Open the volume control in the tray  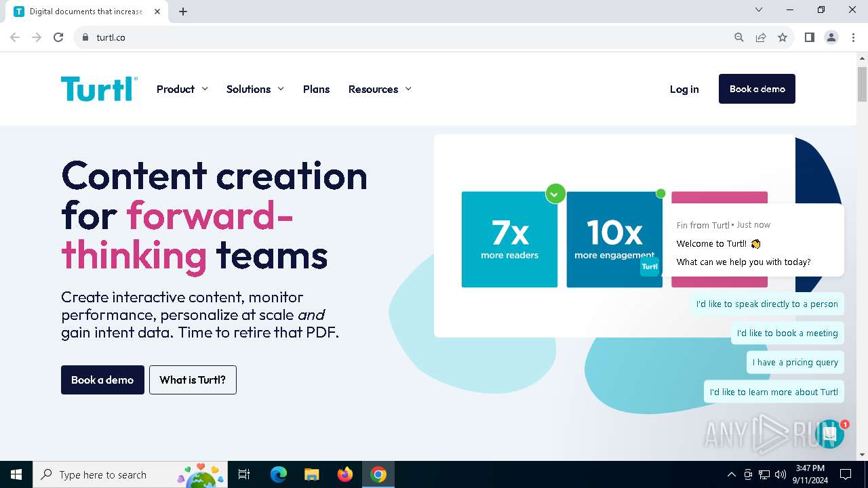[x=781, y=474]
